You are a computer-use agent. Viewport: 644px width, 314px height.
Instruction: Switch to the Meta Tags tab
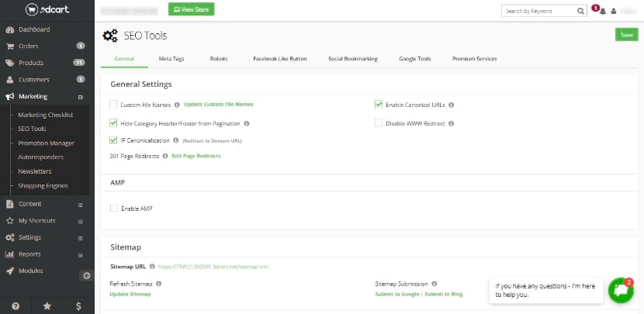171,58
